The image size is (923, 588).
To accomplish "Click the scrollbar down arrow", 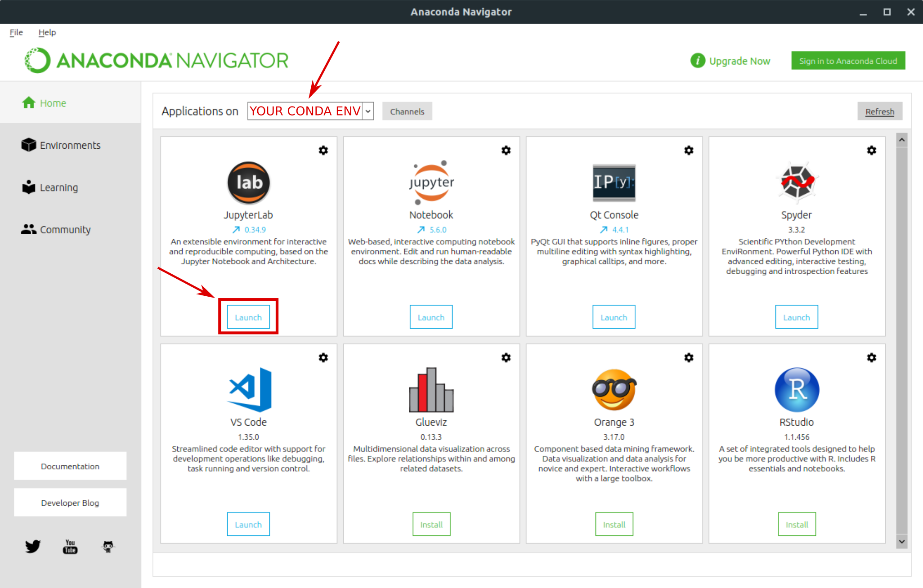I will click(901, 542).
